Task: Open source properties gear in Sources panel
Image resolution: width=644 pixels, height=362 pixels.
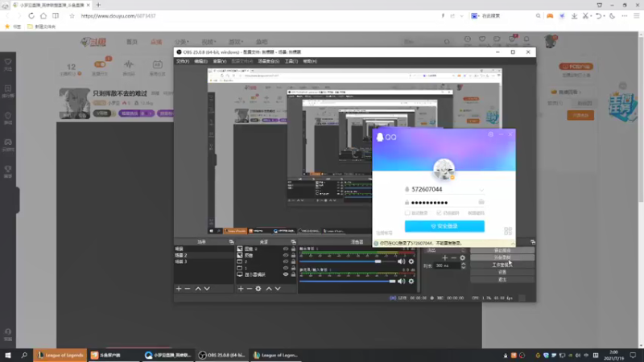Action: click(x=258, y=289)
